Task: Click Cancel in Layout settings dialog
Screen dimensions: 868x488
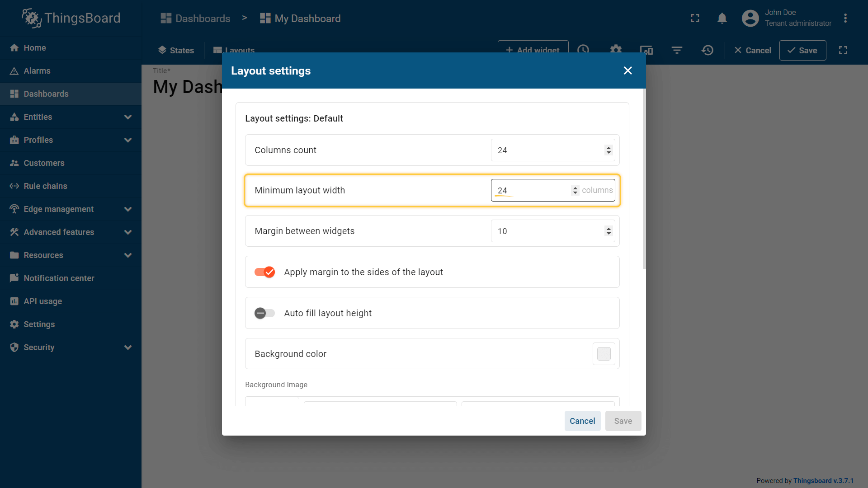Action: coord(582,421)
